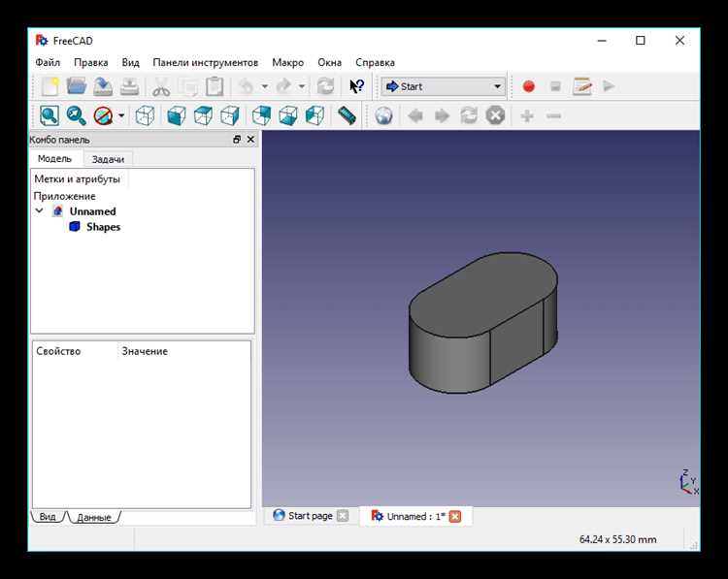Open the macros dialog notepad icon
Image resolution: width=728 pixels, height=579 pixels.
(581, 86)
